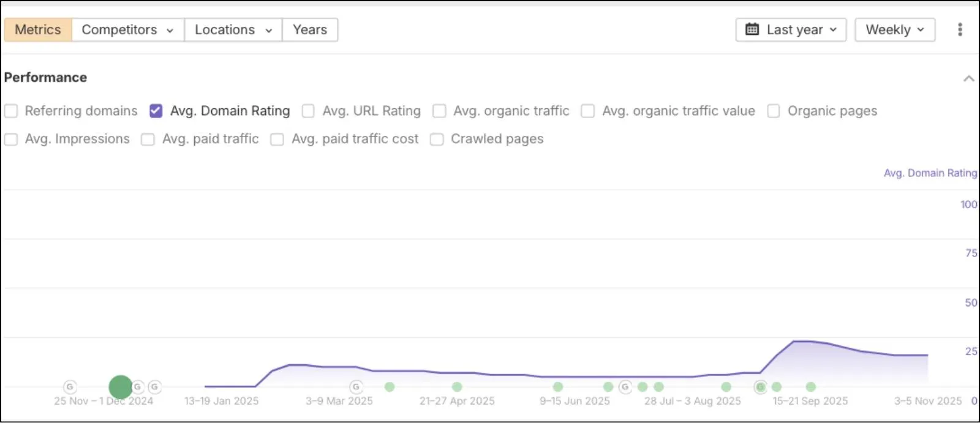The image size is (980, 423).
Task: Click the large green event marker near Dec 2024
Action: pos(121,387)
